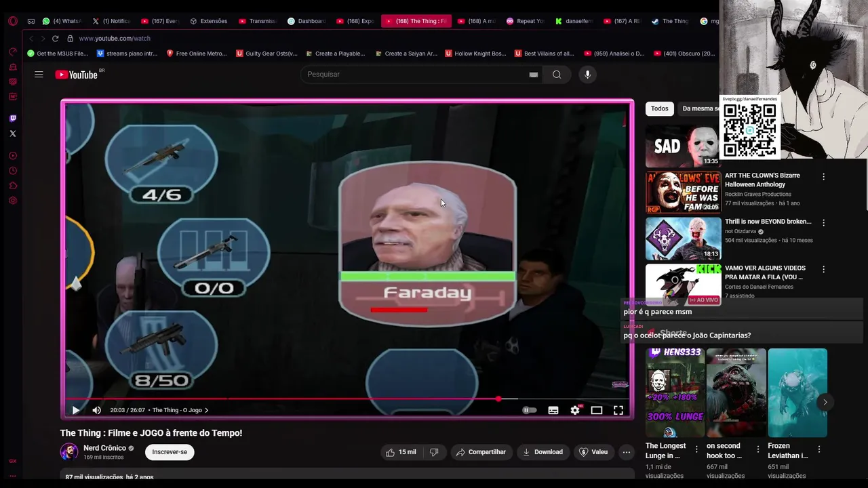
Task: Open options for 'Thrill is now BEYOND' video
Action: coord(824,223)
